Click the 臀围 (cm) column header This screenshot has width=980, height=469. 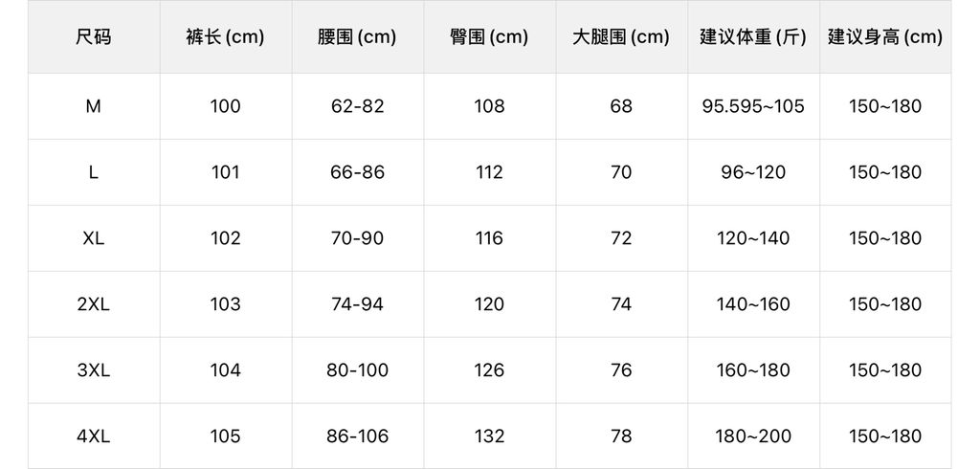pos(489,37)
